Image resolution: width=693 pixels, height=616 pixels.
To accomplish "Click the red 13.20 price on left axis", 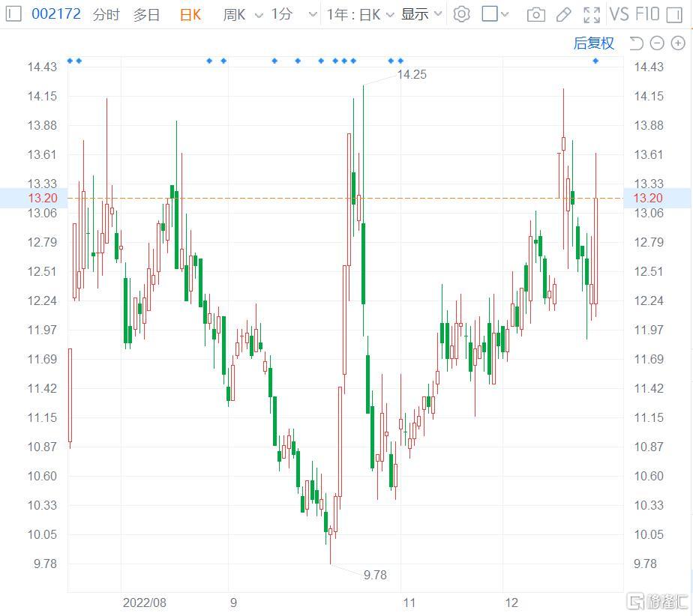I will point(43,198).
